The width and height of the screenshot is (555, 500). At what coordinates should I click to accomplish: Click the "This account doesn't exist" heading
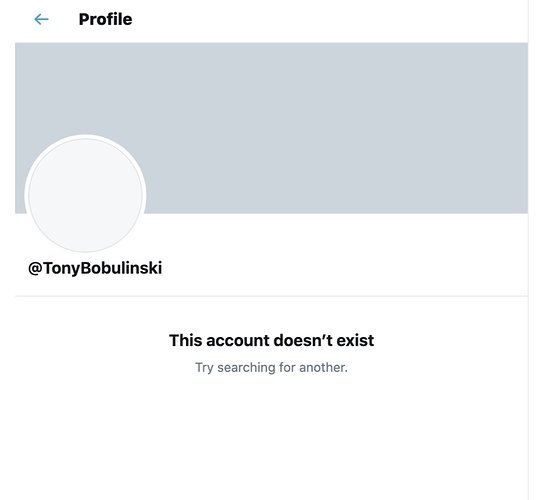pyautogui.click(x=271, y=340)
